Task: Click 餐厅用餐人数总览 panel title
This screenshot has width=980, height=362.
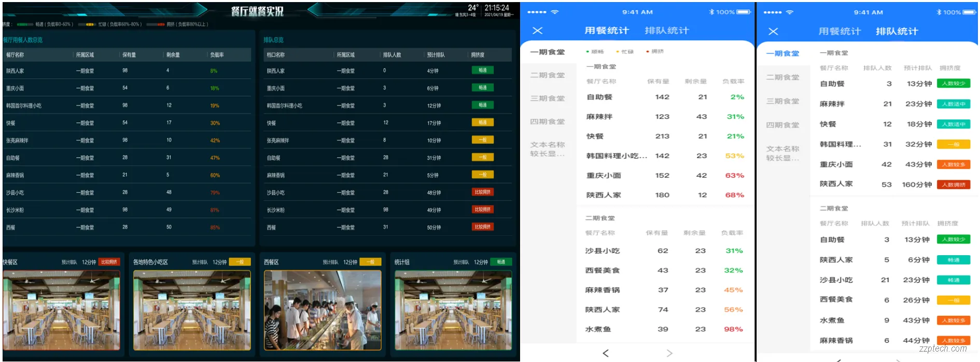Action: tap(23, 40)
